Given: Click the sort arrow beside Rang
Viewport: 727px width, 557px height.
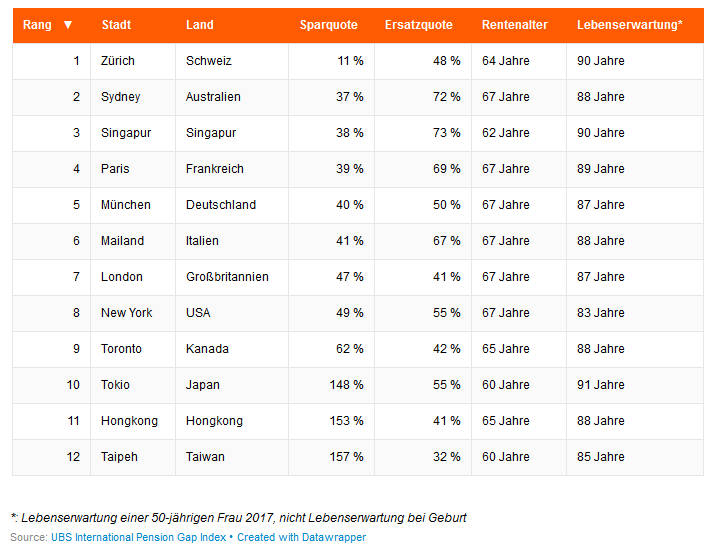Looking at the screenshot, I should click(68, 25).
